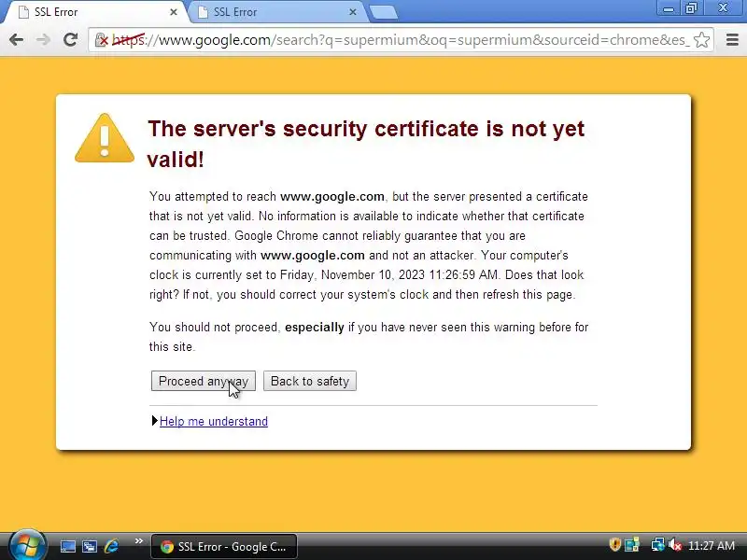The width and height of the screenshot is (747, 560).
Task: Click the broken padlock security icon
Action: click(101, 40)
